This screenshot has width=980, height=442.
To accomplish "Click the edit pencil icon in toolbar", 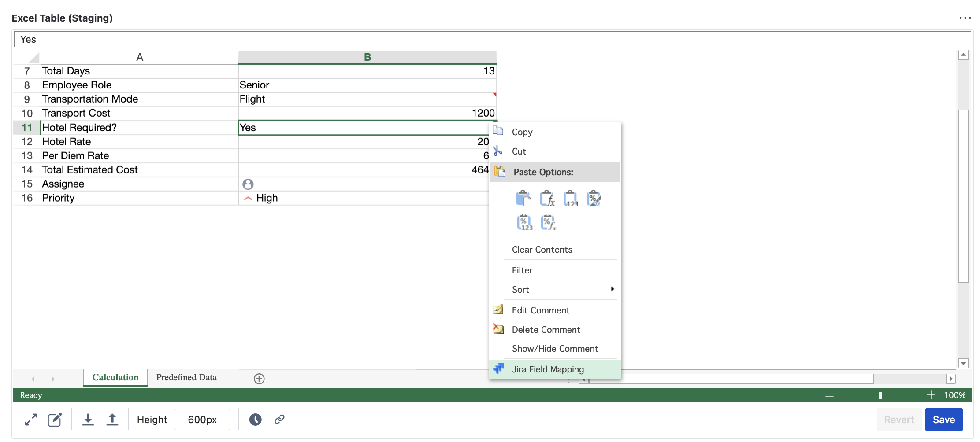I will 55,420.
